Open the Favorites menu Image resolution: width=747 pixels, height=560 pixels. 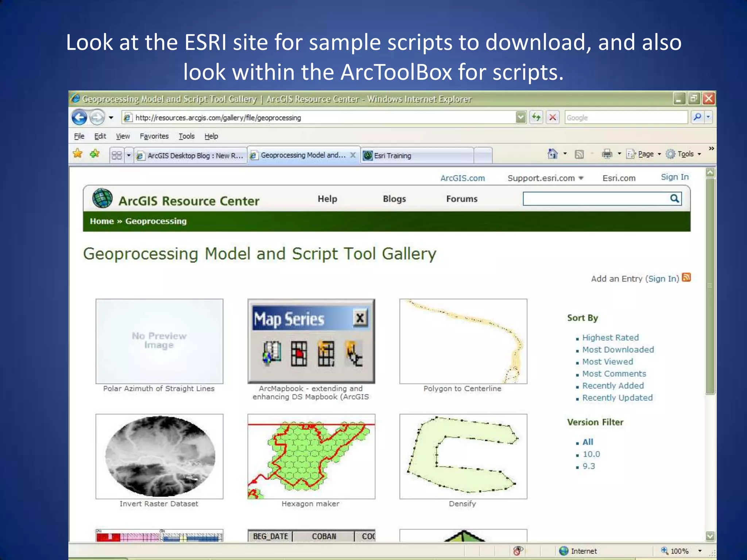click(154, 136)
